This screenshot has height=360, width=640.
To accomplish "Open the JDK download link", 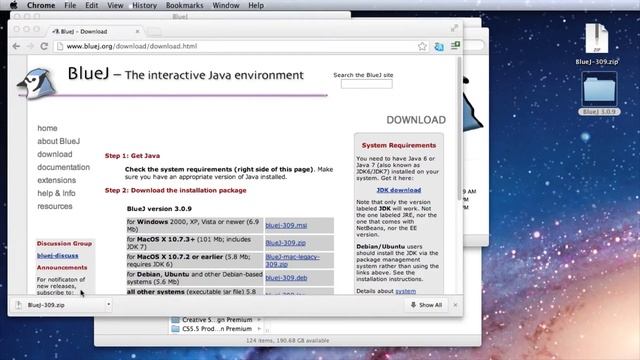I will point(398,190).
